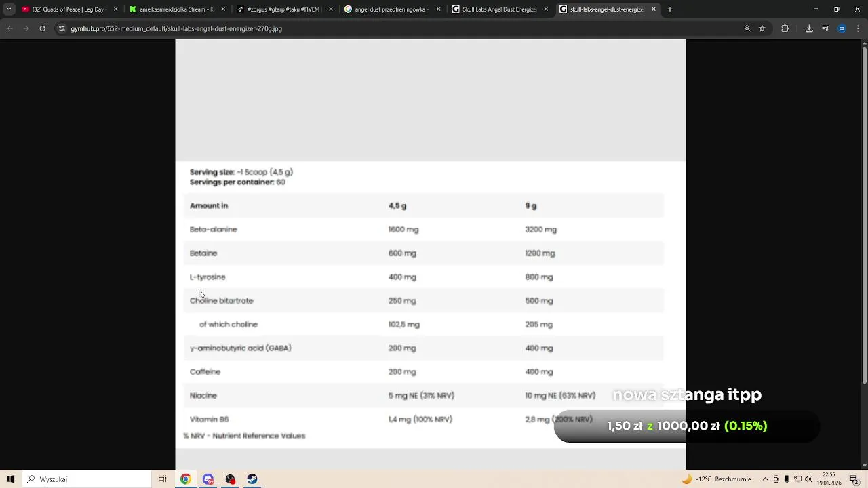Open the browser extensions puzzle icon

coord(785,28)
